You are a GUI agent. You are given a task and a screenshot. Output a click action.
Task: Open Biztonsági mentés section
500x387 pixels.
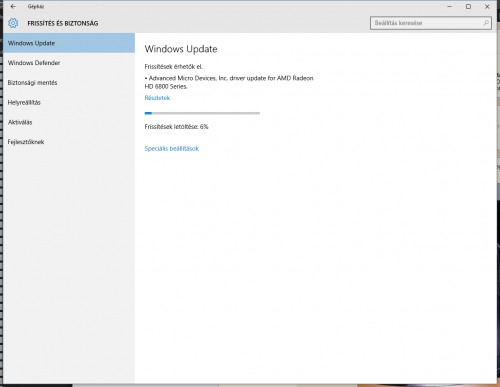[69, 82]
